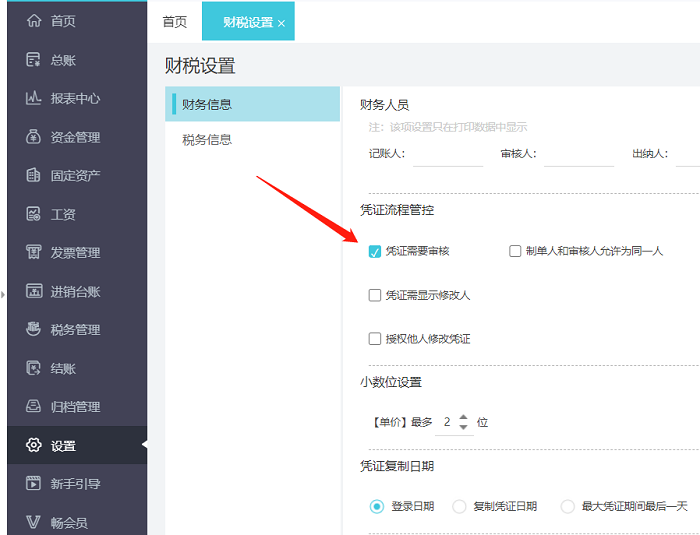
Task: Click the 财税设置 page heading
Action: pyautogui.click(x=200, y=66)
